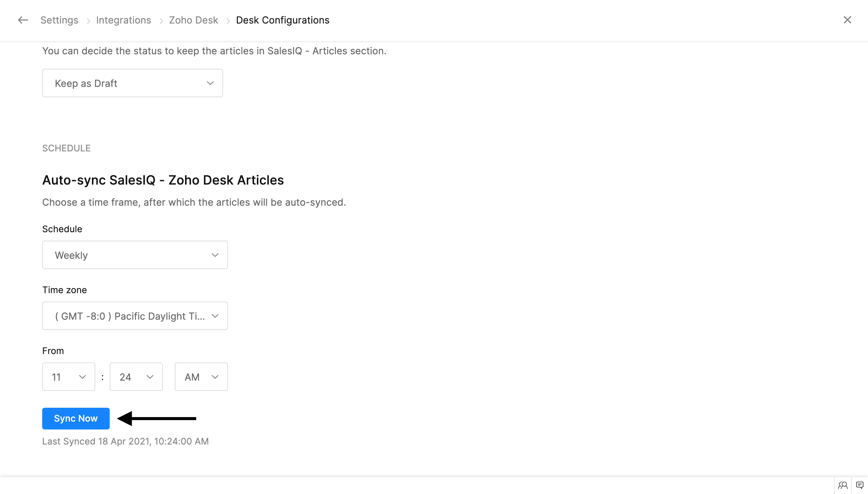
Task: Open the Zoho Desk breadcrumb link
Action: click(193, 20)
